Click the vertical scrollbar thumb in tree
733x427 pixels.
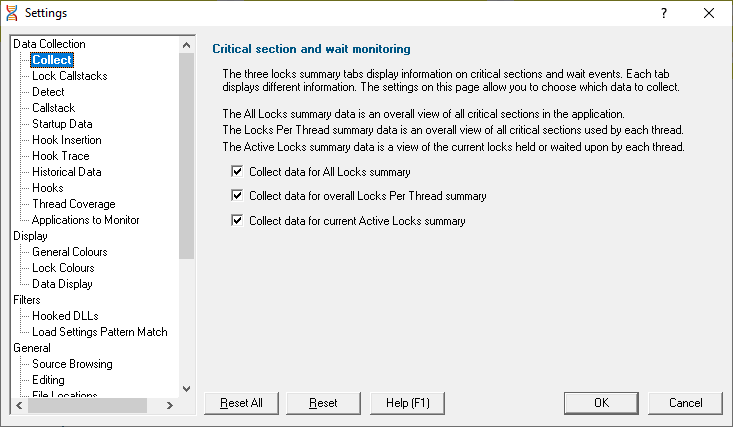[187, 156]
